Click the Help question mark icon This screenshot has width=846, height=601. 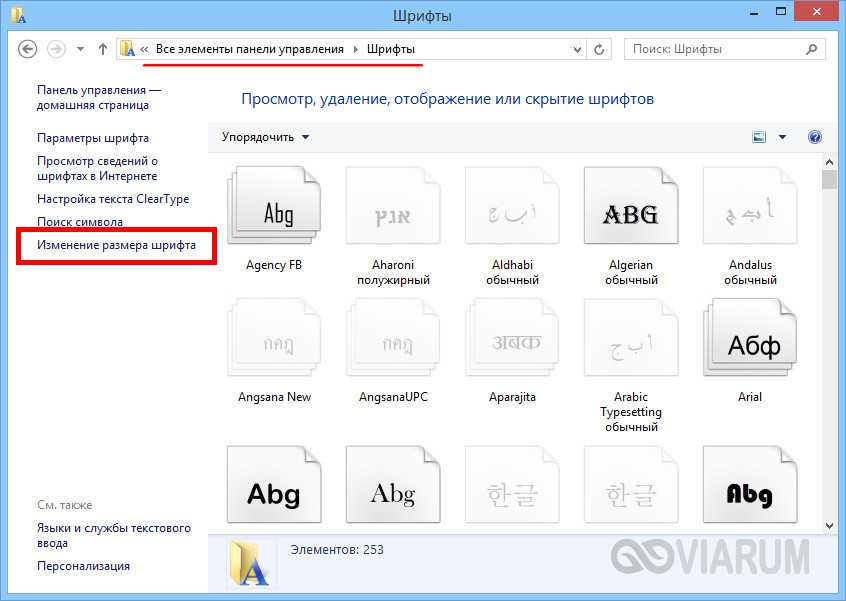click(x=814, y=137)
